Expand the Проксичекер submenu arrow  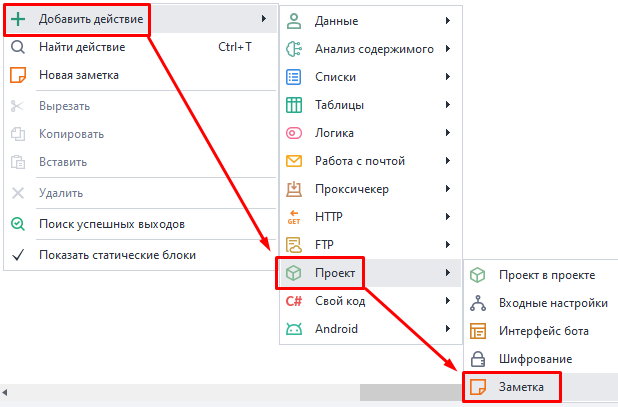pos(448,189)
